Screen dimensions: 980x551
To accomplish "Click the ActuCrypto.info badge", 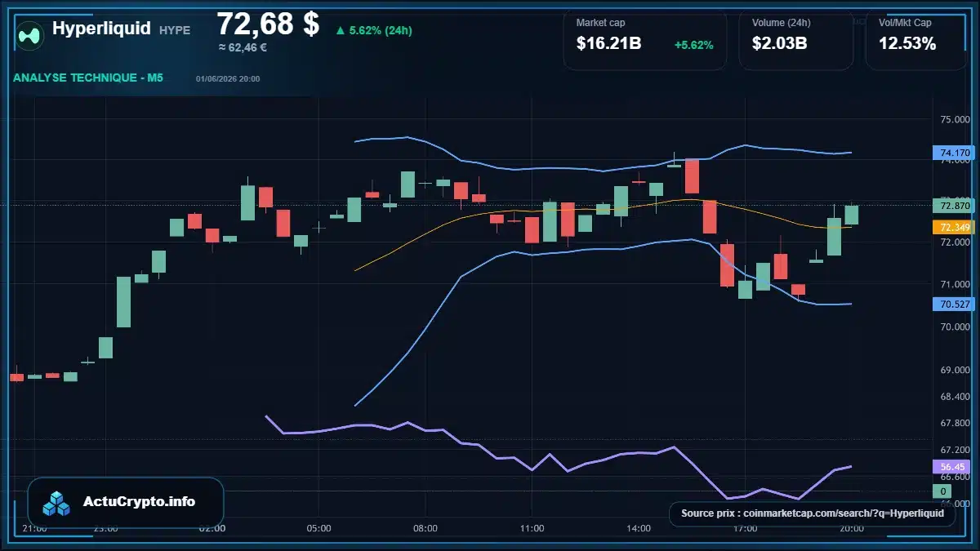I will point(126,502).
